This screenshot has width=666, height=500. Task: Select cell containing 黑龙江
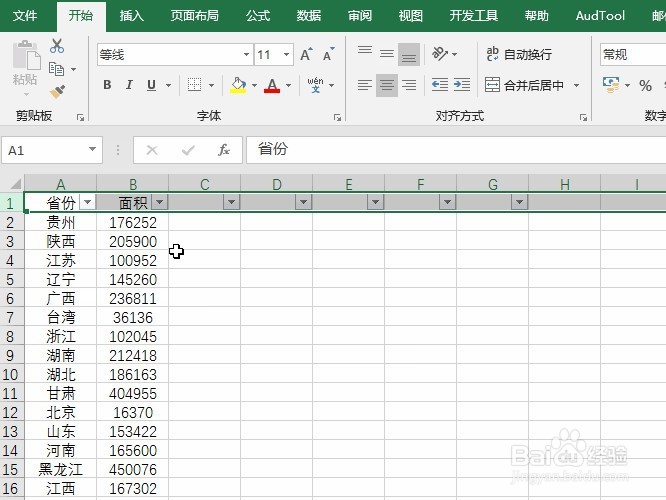tap(61, 469)
